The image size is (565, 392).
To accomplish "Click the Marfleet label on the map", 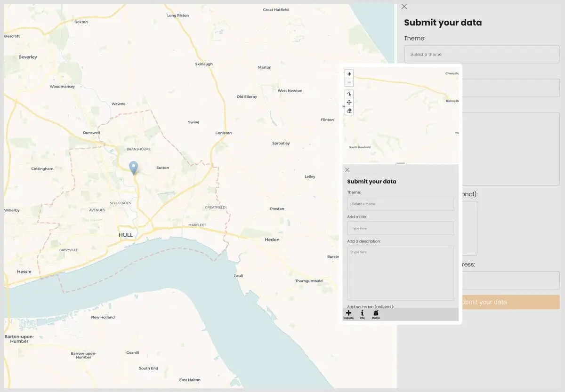I will [x=197, y=225].
